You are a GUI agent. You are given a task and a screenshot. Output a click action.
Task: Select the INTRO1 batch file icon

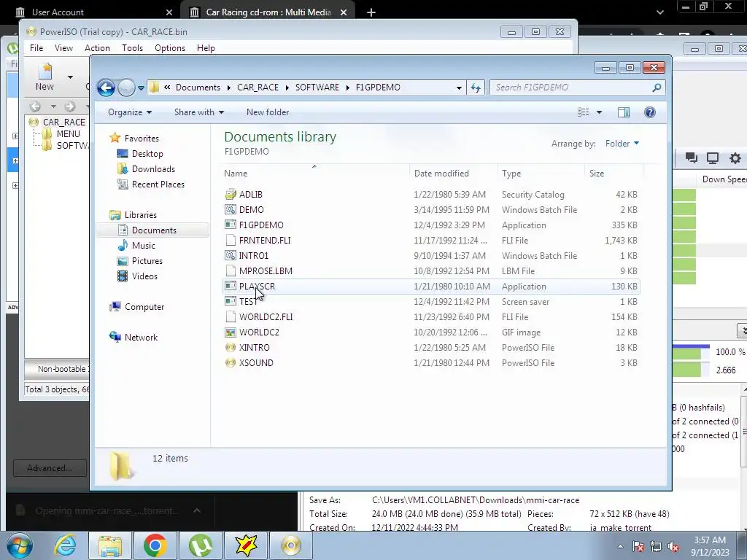pos(231,256)
